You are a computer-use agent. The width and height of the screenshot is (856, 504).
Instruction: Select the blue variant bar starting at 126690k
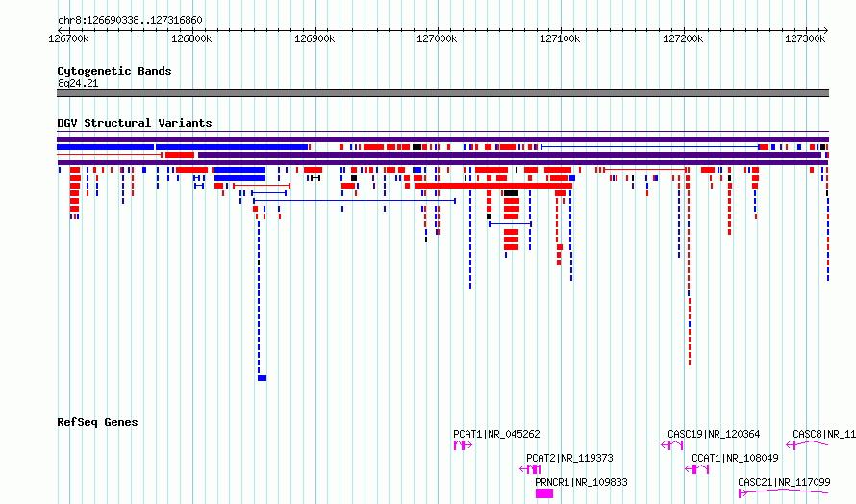coord(106,147)
